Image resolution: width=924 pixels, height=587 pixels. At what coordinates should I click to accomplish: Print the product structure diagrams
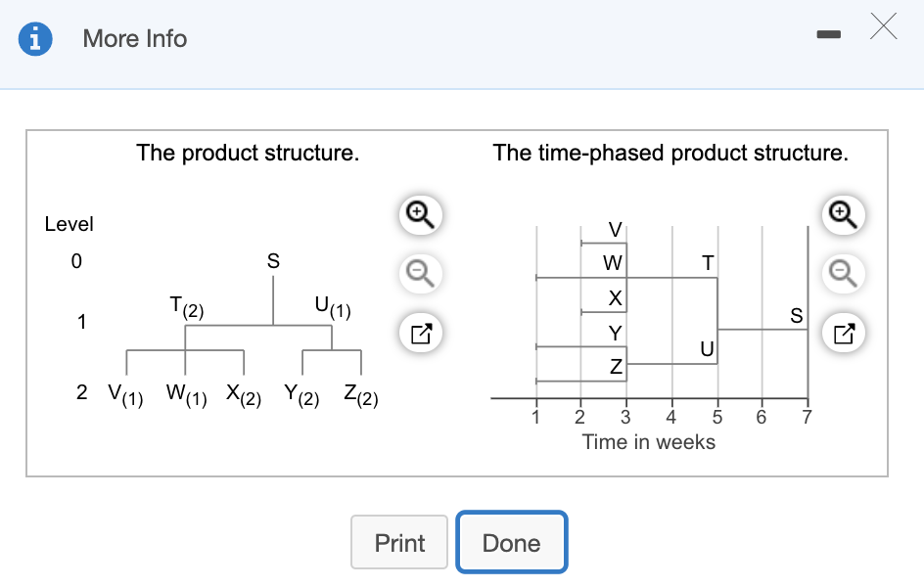coord(399,541)
